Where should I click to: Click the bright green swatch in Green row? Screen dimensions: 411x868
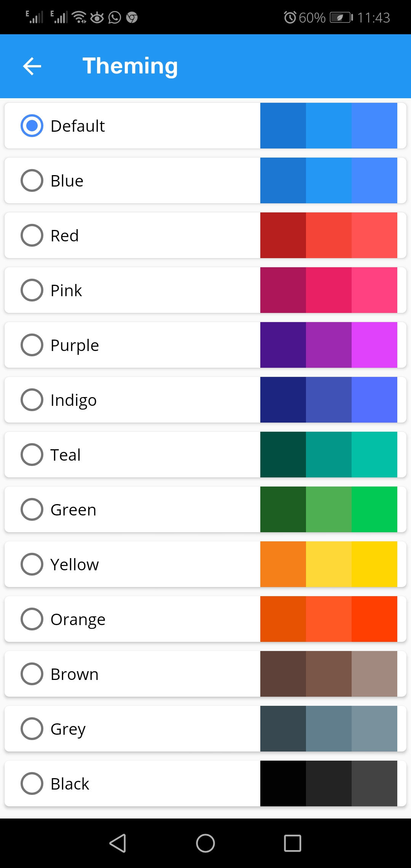pyautogui.click(x=374, y=509)
